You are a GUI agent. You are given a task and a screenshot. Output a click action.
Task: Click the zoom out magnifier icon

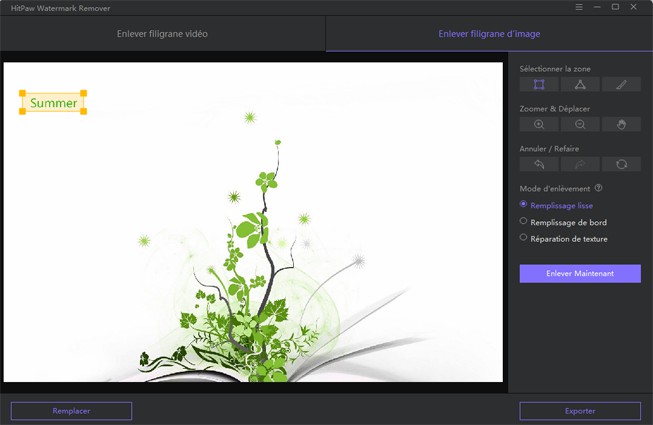tap(580, 124)
